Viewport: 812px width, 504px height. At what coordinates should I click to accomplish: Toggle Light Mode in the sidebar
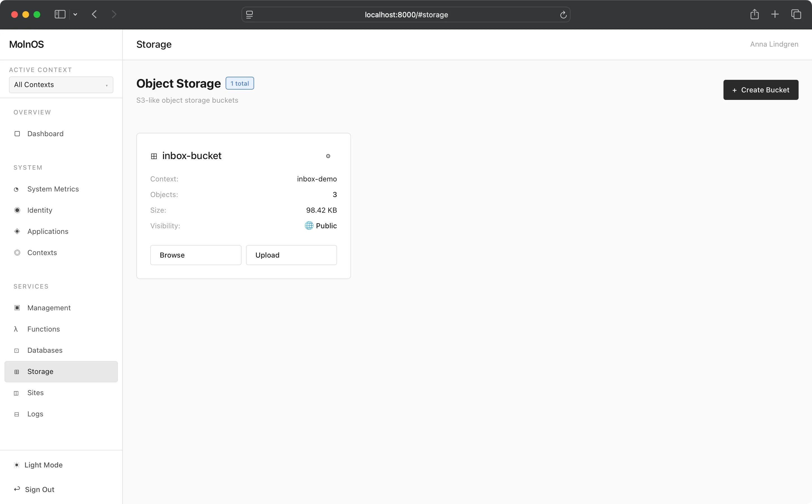coord(43,465)
